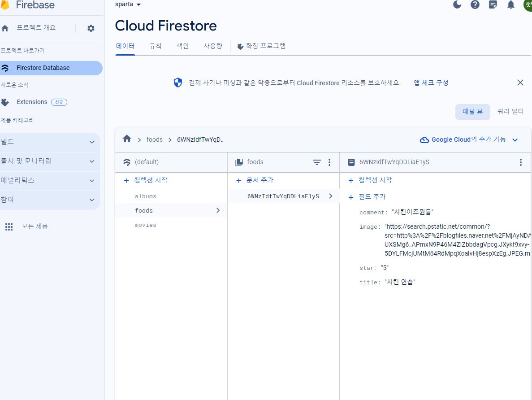
Task: Select the movies collection
Action: click(146, 225)
